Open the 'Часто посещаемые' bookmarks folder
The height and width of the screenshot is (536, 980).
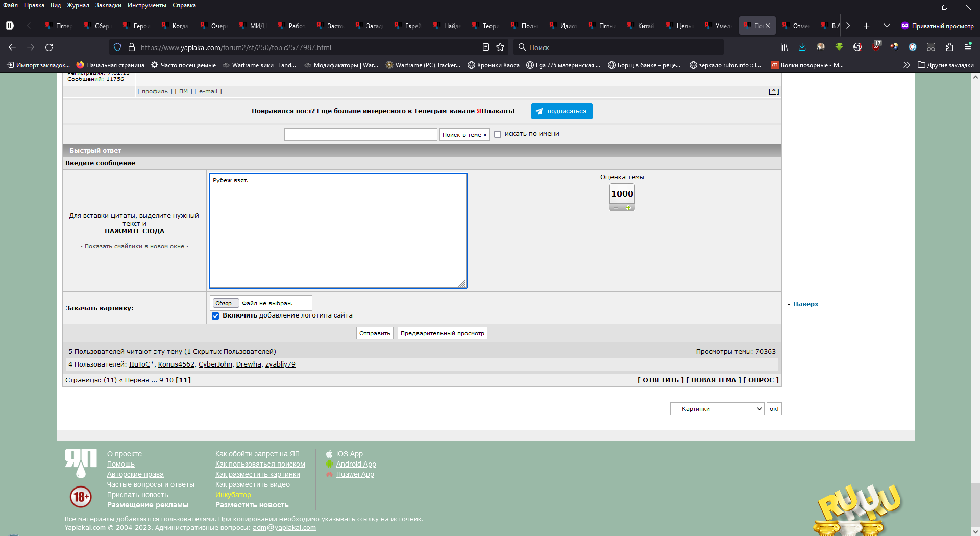(183, 65)
